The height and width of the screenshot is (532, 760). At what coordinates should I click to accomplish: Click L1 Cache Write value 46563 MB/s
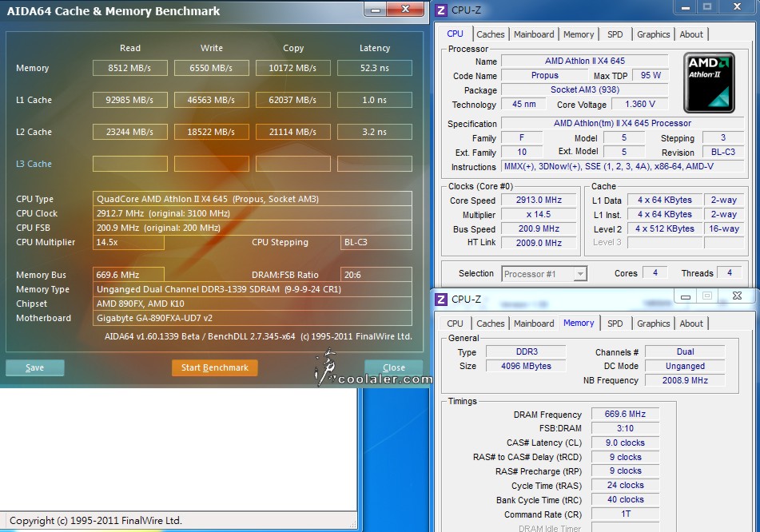tap(211, 100)
